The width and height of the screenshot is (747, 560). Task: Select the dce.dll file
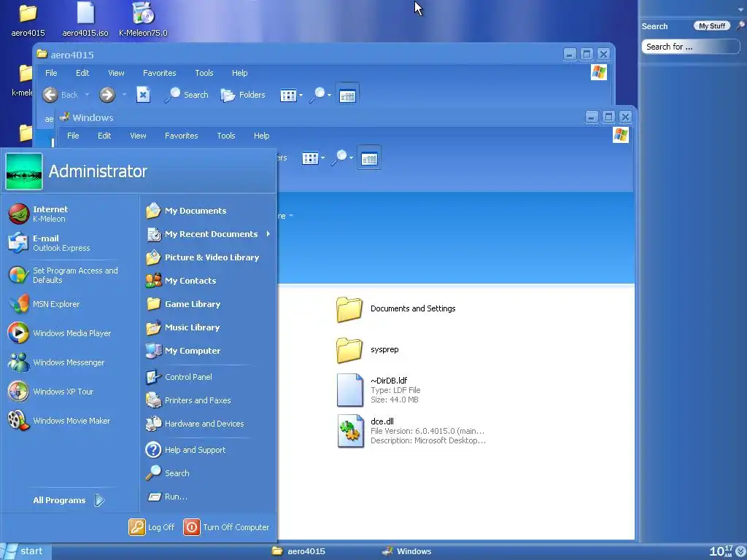coord(411,431)
